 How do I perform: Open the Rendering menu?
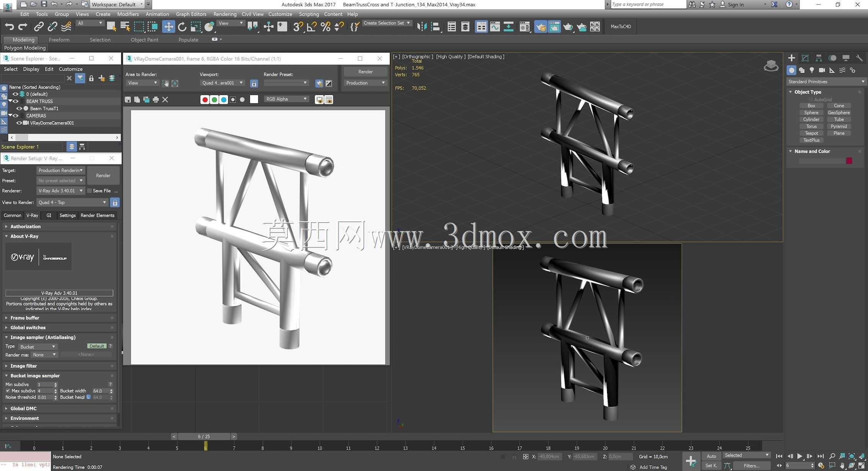pos(225,14)
